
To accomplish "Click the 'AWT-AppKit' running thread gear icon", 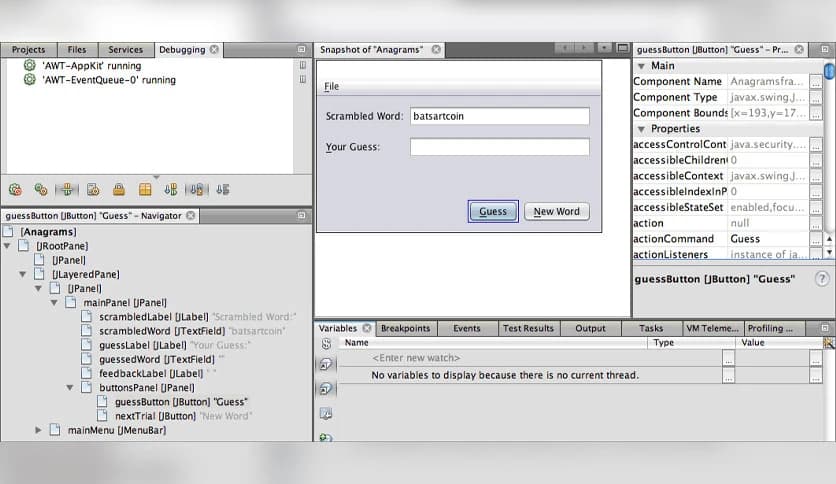I will coord(29,66).
